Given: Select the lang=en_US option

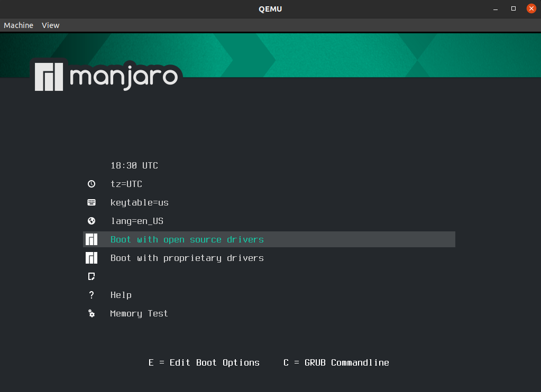Looking at the screenshot, I should pyautogui.click(x=136, y=221).
